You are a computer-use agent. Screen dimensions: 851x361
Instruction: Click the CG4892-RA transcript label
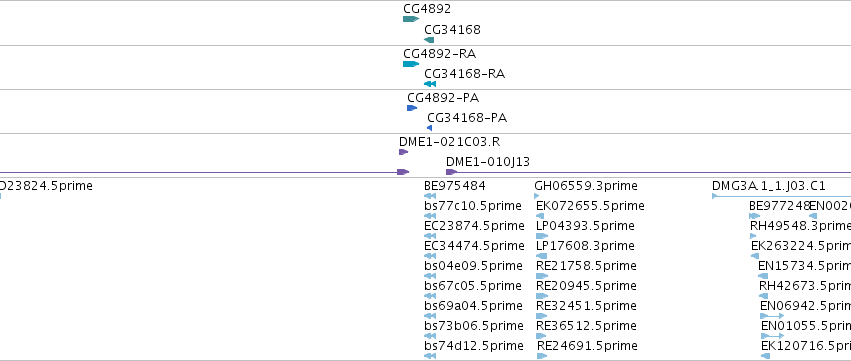440,54
